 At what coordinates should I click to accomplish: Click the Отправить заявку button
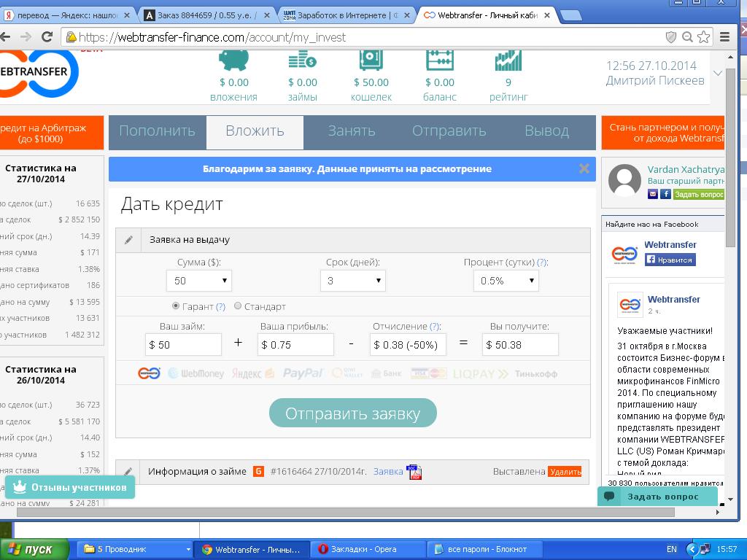pos(353,413)
